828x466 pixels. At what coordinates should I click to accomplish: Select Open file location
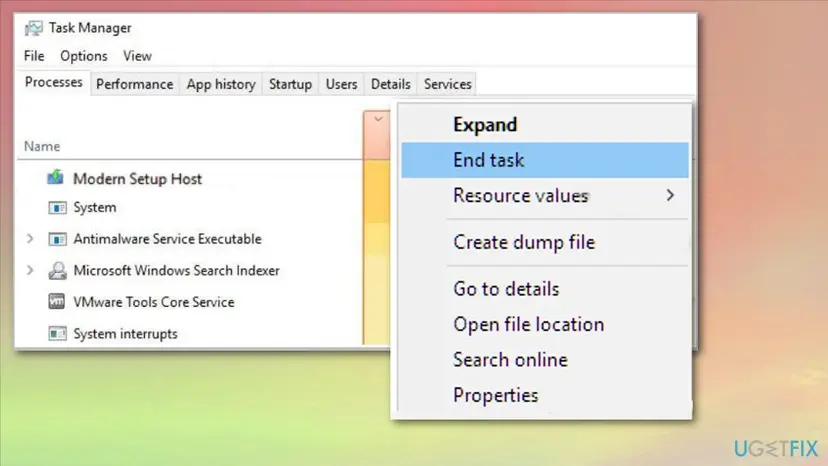click(x=545, y=324)
